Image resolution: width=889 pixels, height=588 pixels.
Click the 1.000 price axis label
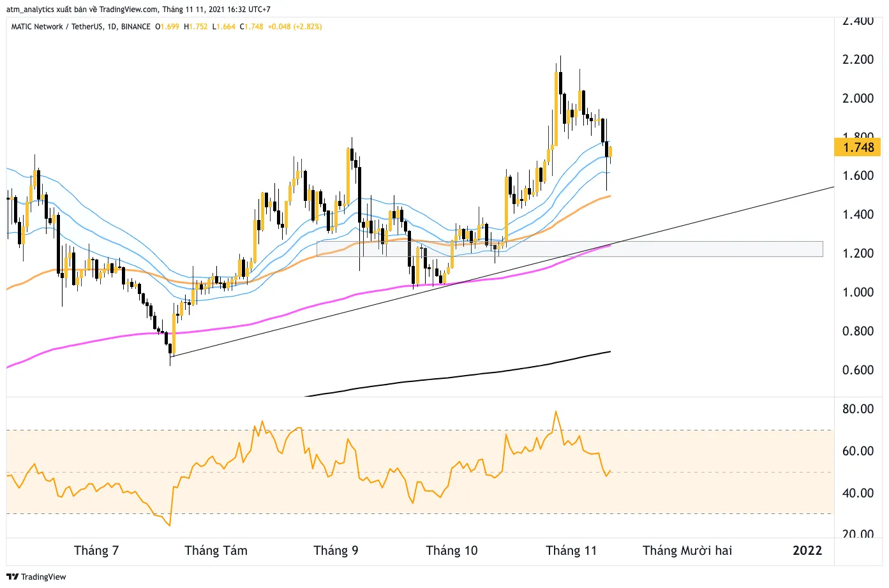click(858, 292)
